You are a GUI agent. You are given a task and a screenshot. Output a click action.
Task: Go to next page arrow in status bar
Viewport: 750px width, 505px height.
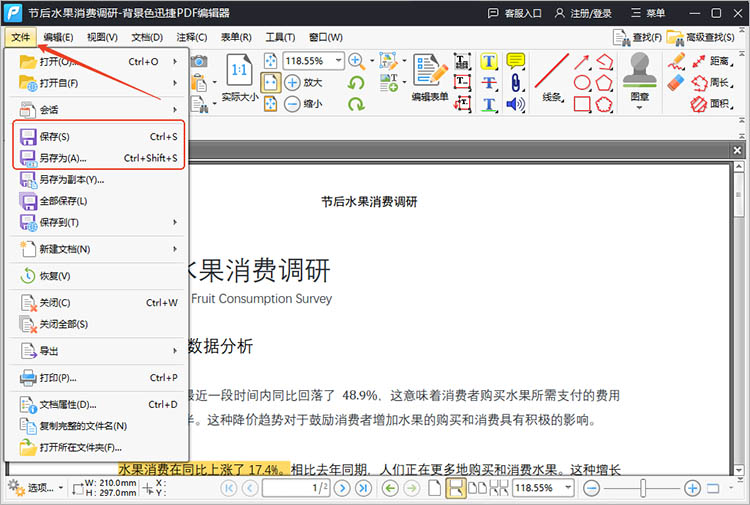342,488
